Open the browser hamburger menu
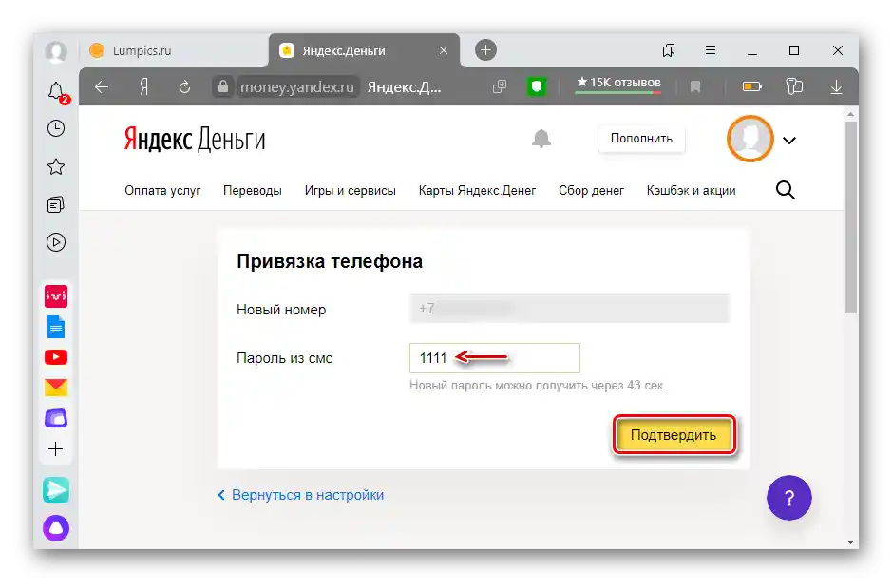 tap(710, 49)
